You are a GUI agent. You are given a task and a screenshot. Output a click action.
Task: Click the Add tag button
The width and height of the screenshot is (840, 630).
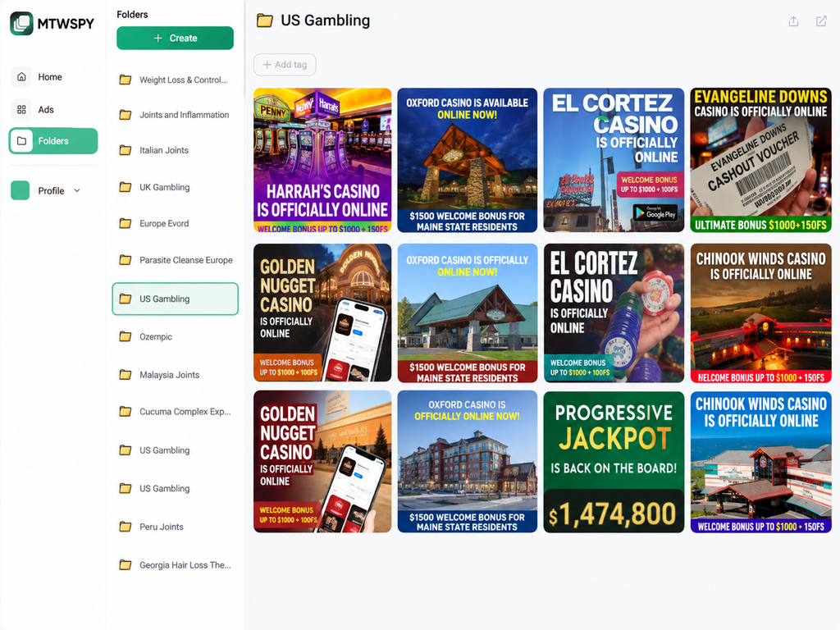[x=285, y=65]
